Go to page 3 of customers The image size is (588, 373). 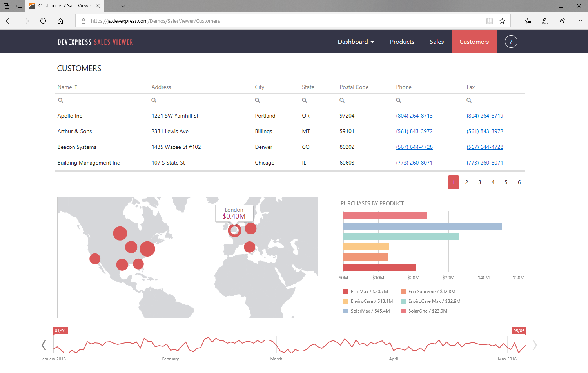pyautogui.click(x=479, y=182)
